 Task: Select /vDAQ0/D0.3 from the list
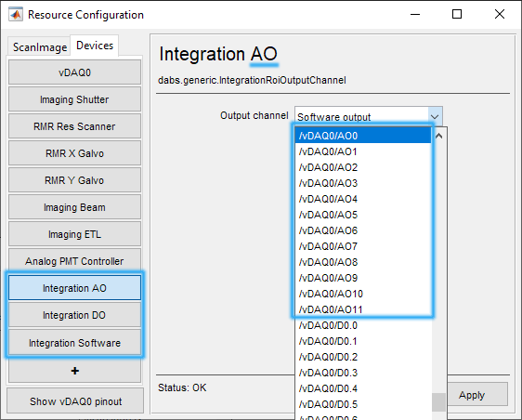click(x=363, y=373)
